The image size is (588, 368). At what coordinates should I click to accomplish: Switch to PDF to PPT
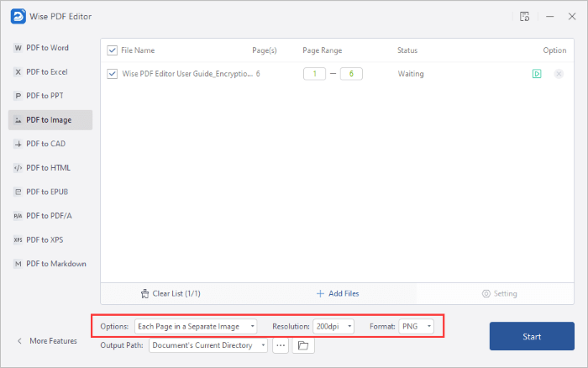pos(50,96)
